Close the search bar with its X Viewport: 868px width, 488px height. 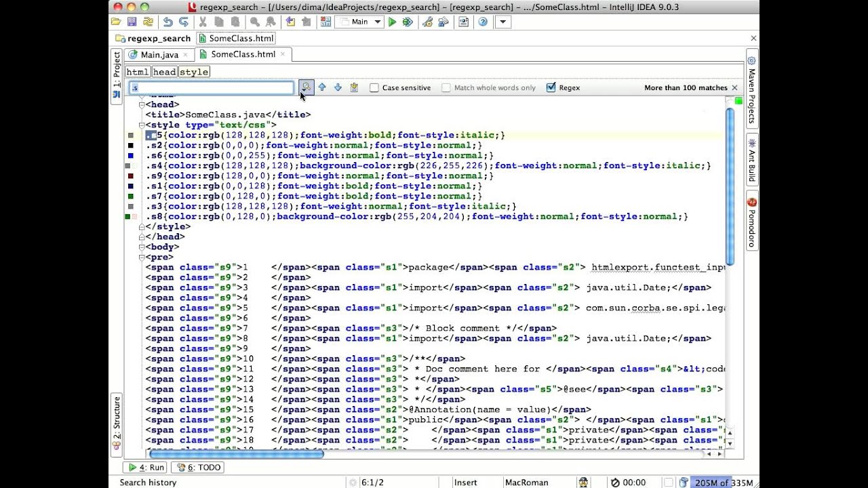coord(734,87)
